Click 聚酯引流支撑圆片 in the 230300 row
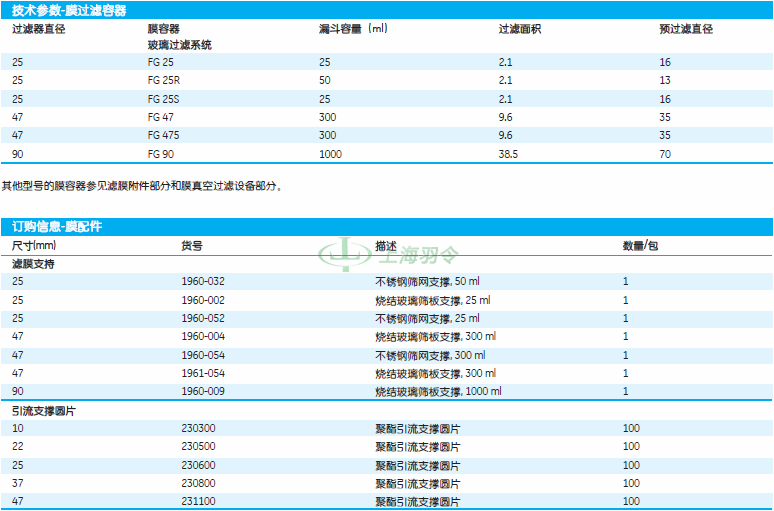 coord(418,428)
